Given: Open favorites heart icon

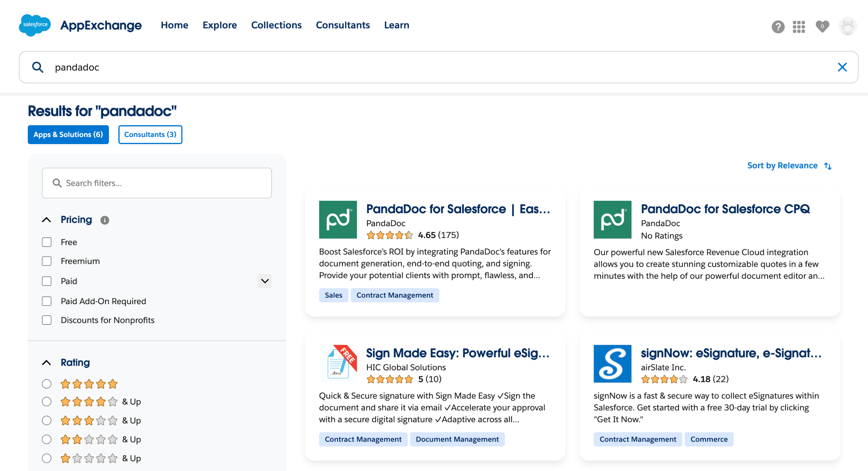Looking at the screenshot, I should [822, 26].
